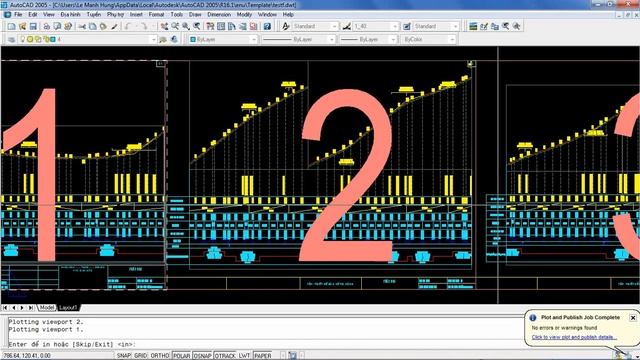Toggle ORTHO mode in status bar
Viewport: 640px width, 360px height.
click(160, 356)
